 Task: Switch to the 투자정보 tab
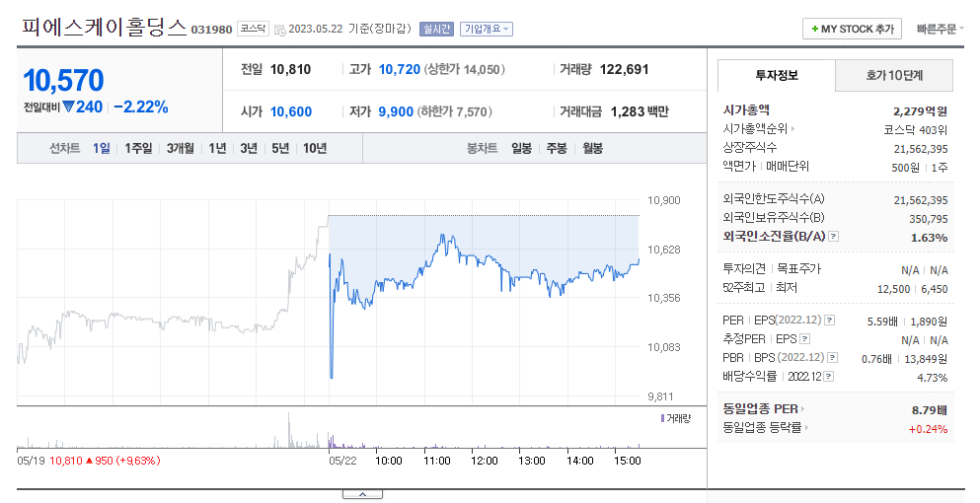[x=777, y=76]
